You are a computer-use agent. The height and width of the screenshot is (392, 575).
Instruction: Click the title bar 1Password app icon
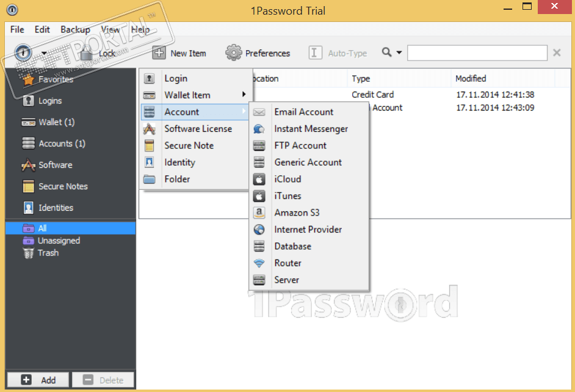coord(12,10)
